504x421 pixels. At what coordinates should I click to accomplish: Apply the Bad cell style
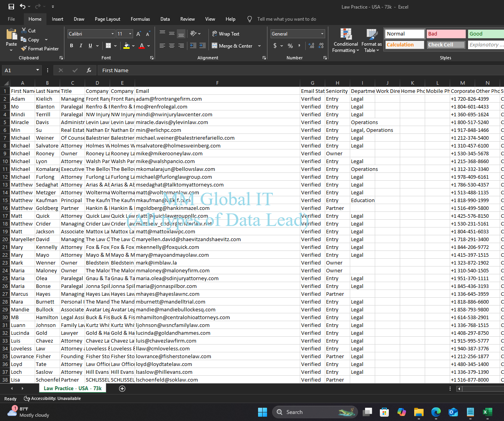pyautogui.click(x=446, y=34)
